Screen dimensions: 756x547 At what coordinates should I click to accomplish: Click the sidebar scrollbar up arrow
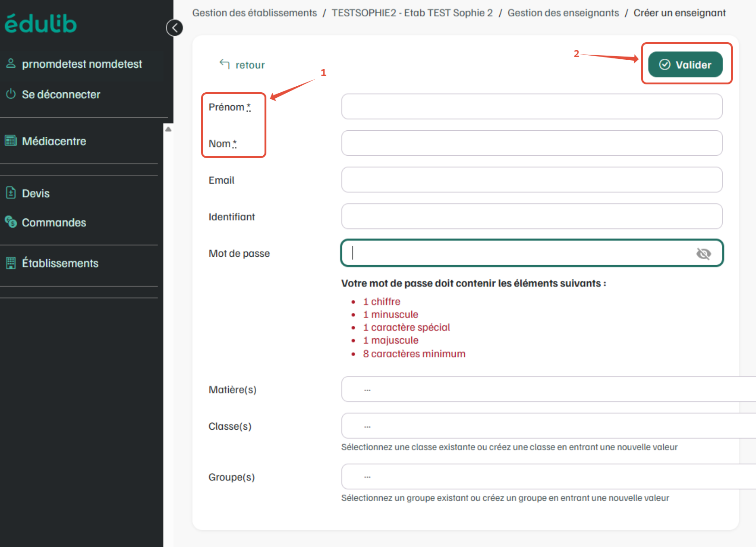click(168, 129)
